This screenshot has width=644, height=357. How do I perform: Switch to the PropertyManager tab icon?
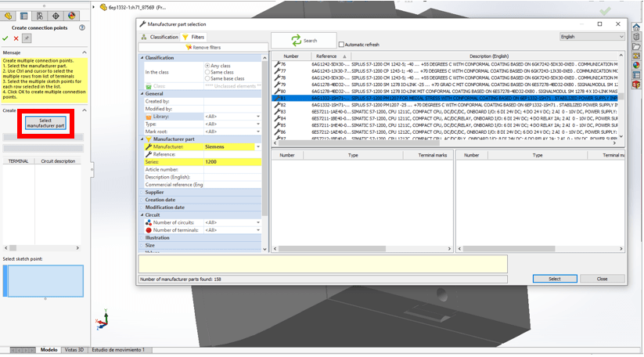[x=23, y=16]
